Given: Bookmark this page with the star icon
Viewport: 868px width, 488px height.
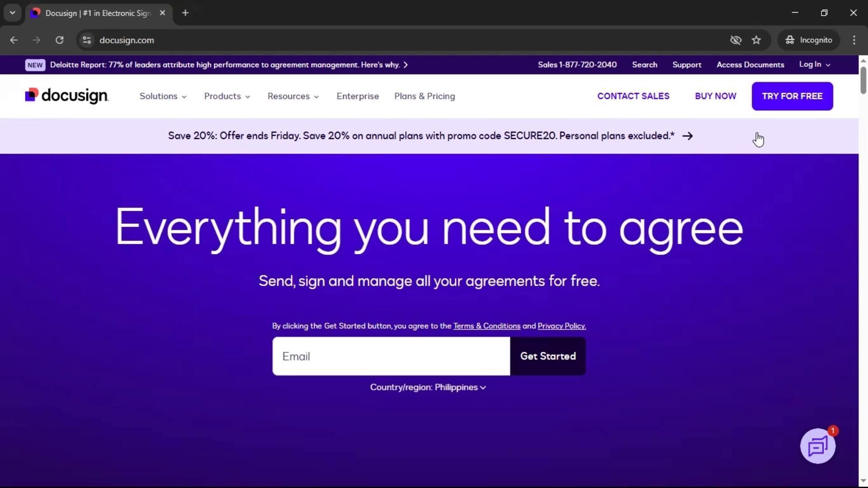Looking at the screenshot, I should [756, 40].
